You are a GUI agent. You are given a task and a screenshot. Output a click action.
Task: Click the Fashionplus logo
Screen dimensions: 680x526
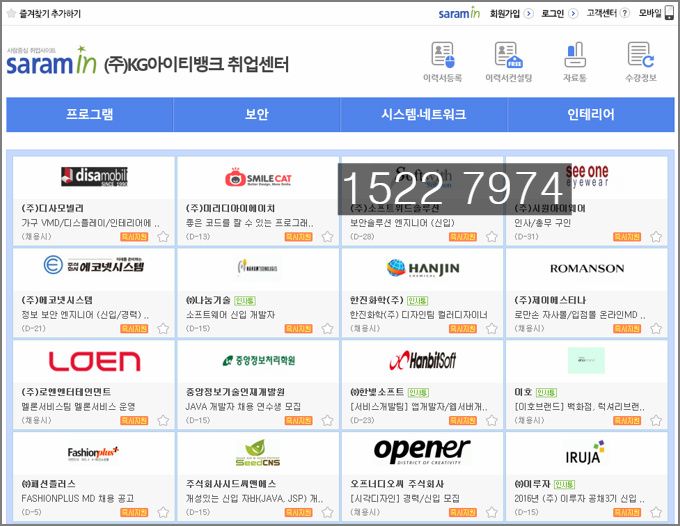coord(93,454)
